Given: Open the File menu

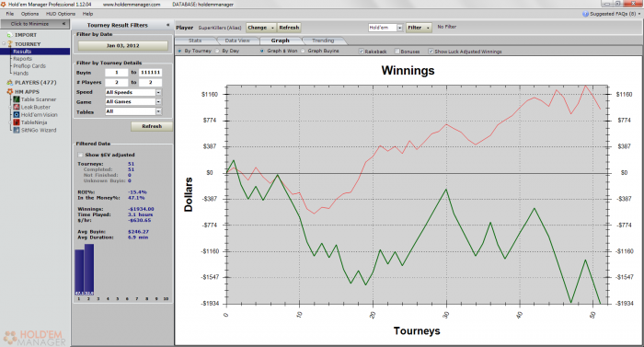Looking at the screenshot, I should [x=10, y=14].
